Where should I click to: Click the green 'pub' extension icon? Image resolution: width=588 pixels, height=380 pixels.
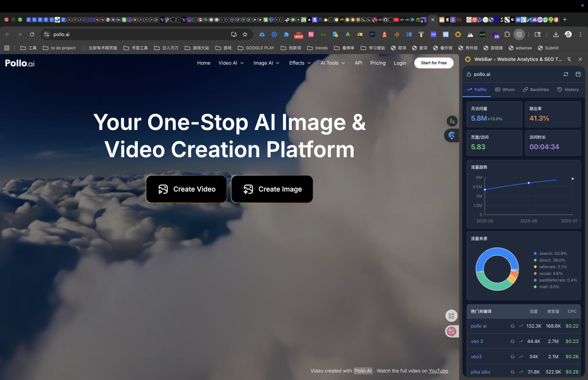pyautogui.click(x=482, y=34)
